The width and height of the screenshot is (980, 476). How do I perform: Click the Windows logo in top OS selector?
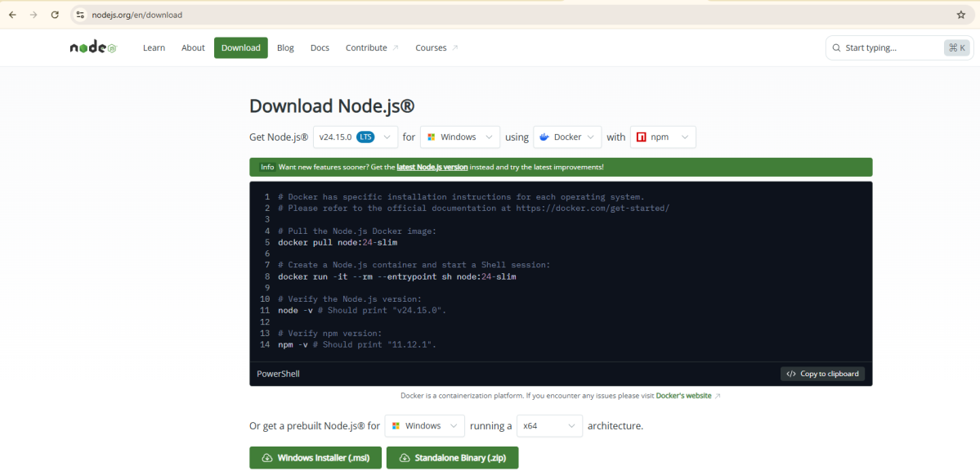point(432,137)
